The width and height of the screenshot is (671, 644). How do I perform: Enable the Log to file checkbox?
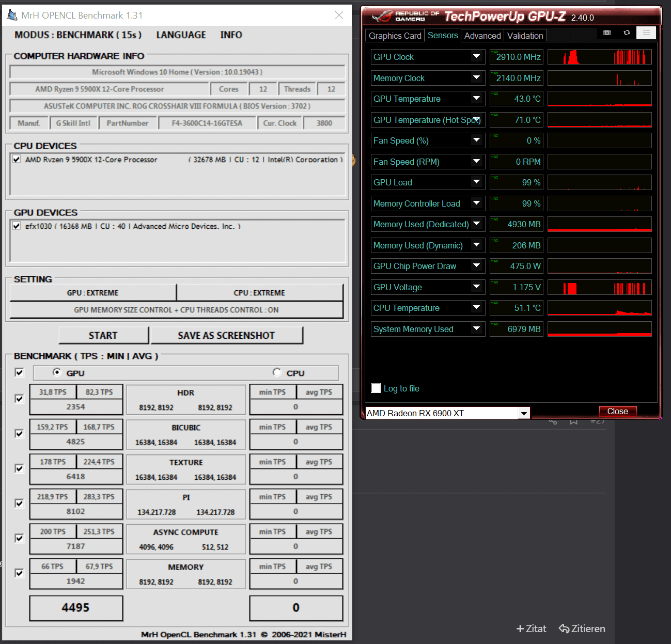(376, 388)
